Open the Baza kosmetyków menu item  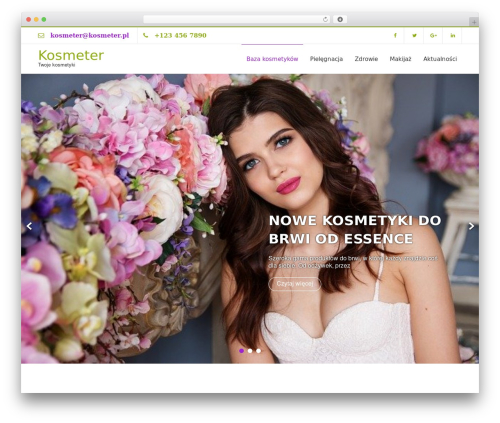[x=272, y=59]
